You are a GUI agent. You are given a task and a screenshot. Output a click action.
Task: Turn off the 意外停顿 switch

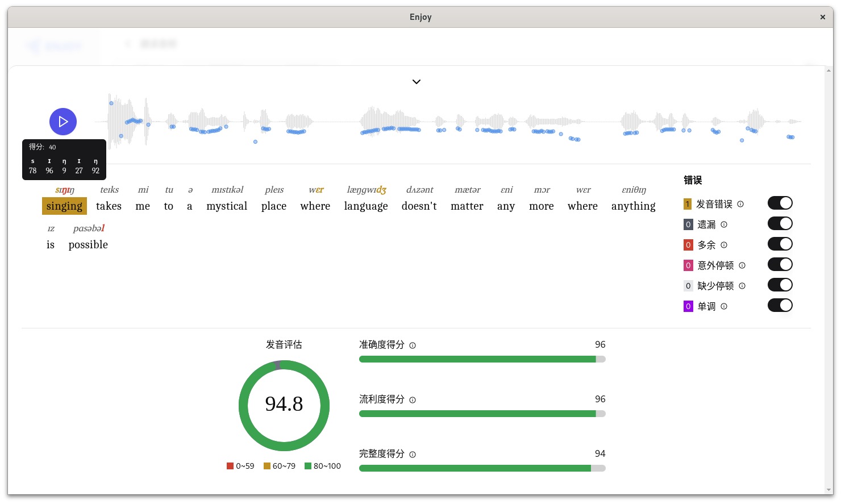tap(780, 265)
